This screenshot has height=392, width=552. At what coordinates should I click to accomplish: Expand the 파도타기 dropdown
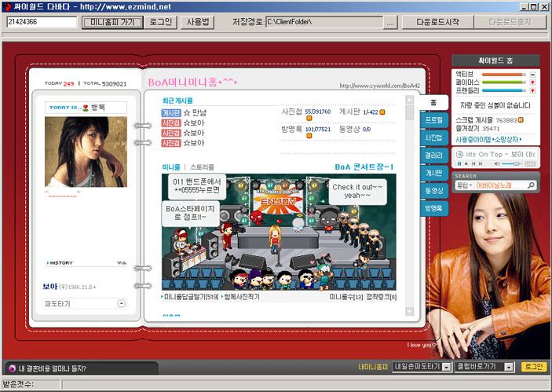[x=122, y=303]
